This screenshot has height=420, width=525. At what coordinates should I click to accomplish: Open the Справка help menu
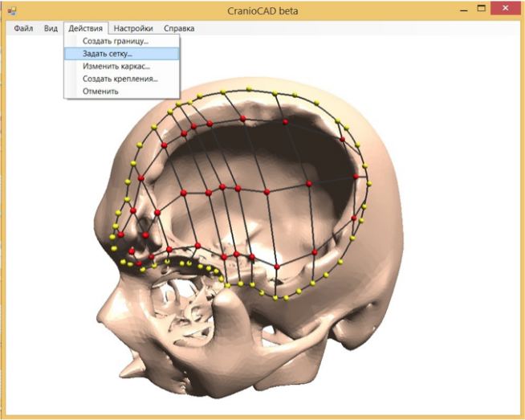pos(179,28)
